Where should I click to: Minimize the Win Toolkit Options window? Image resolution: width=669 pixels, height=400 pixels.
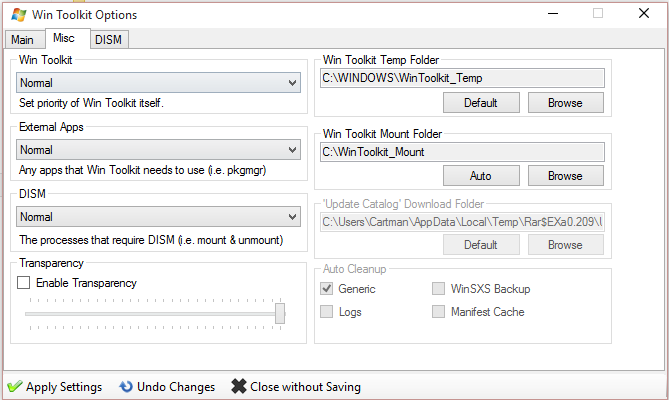553,14
